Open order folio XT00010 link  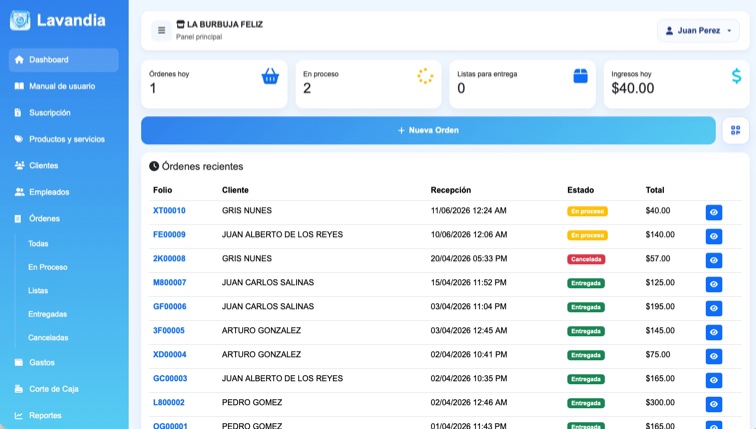(x=169, y=211)
